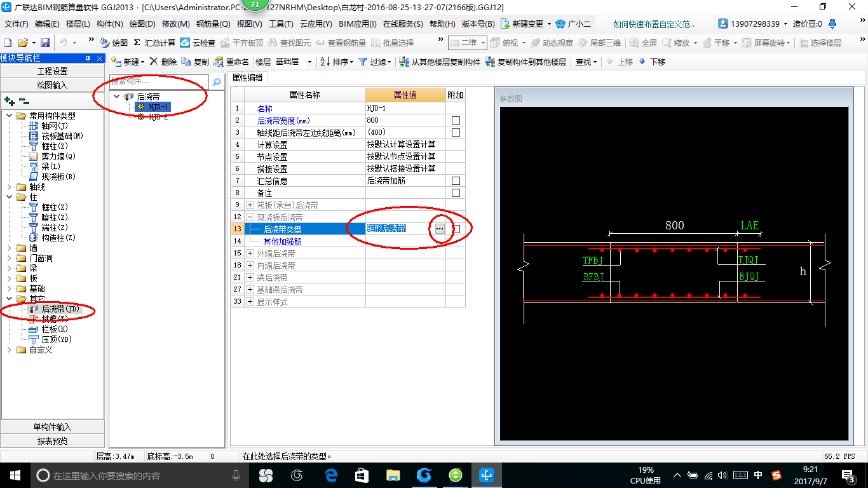Delete component with 删除 button
Screen dimensions: 868x488
(x=163, y=62)
